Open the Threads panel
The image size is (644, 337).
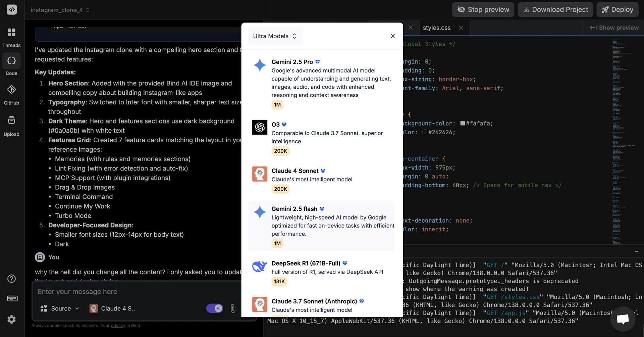click(12, 36)
